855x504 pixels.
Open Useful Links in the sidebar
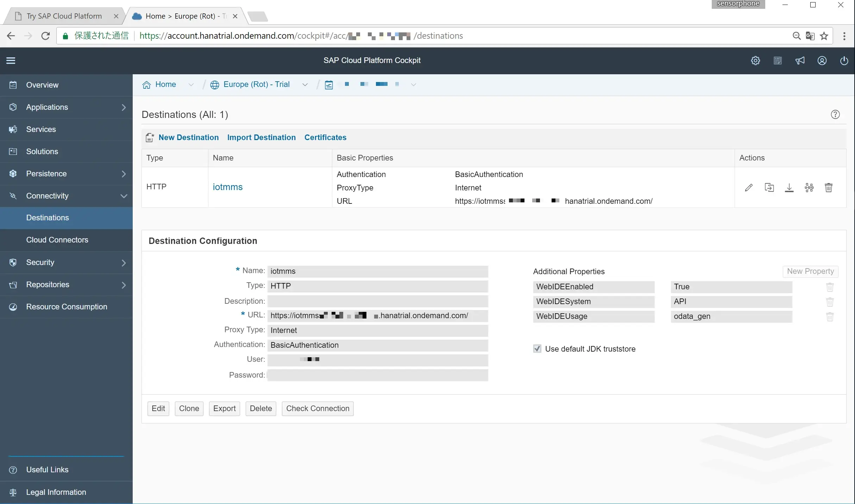click(66, 470)
